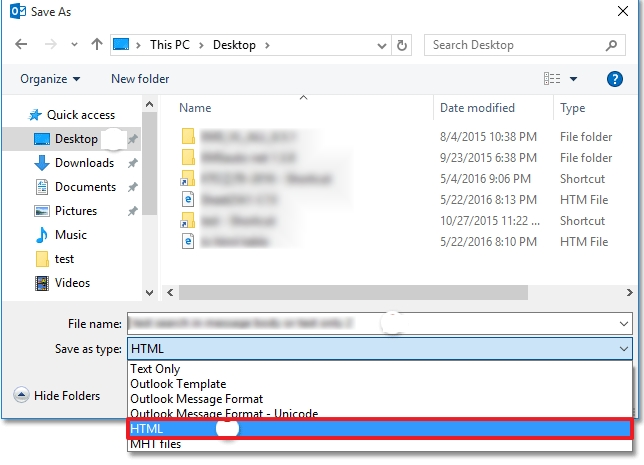The width and height of the screenshot is (644, 465).
Task: Click the Desktop breadcrumb in address bar
Action: tap(234, 45)
